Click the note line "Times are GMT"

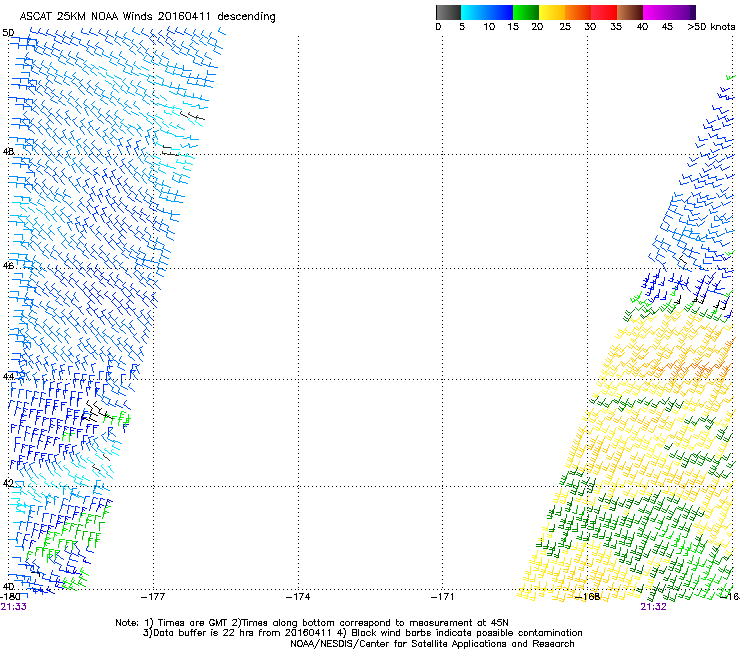(192, 623)
